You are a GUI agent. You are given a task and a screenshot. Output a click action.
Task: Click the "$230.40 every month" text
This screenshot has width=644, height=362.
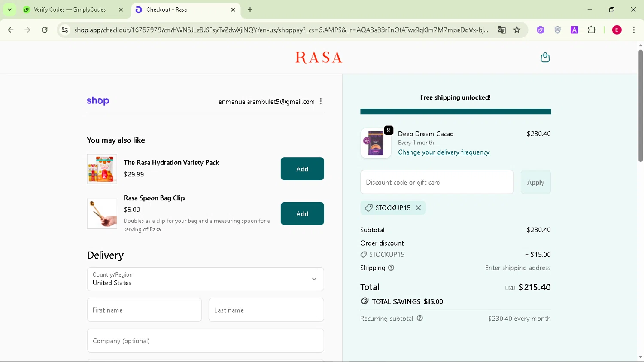tap(519, 319)
